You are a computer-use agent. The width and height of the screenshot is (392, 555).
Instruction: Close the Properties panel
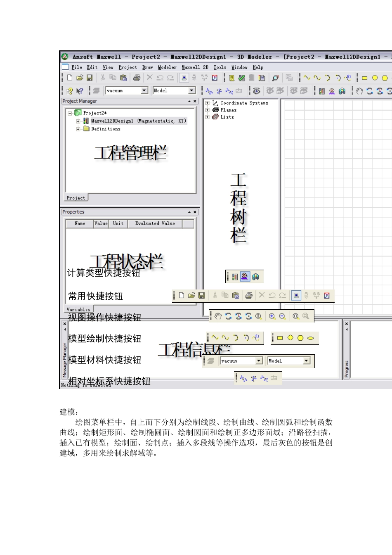[x=195, y=212]
